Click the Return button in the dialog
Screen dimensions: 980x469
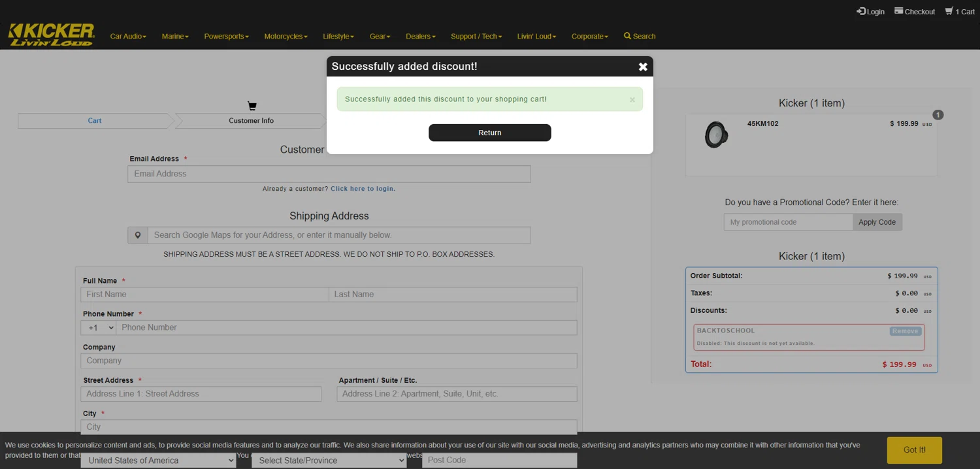pos(489,133)
